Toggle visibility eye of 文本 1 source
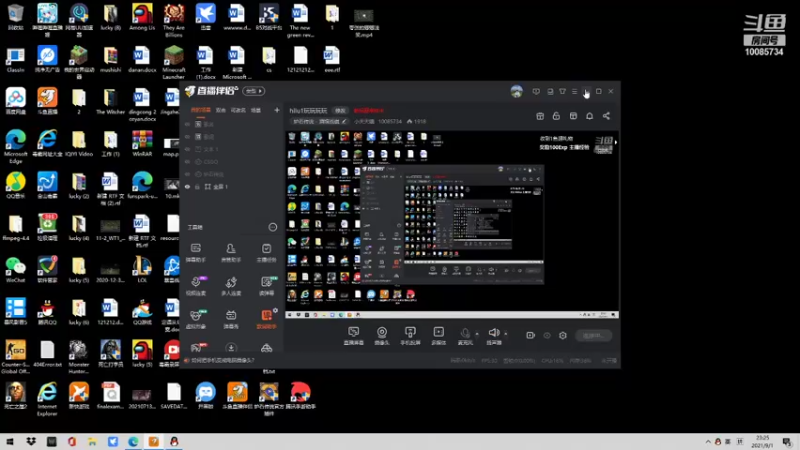800x450 pixels. (x=187, y=149)
